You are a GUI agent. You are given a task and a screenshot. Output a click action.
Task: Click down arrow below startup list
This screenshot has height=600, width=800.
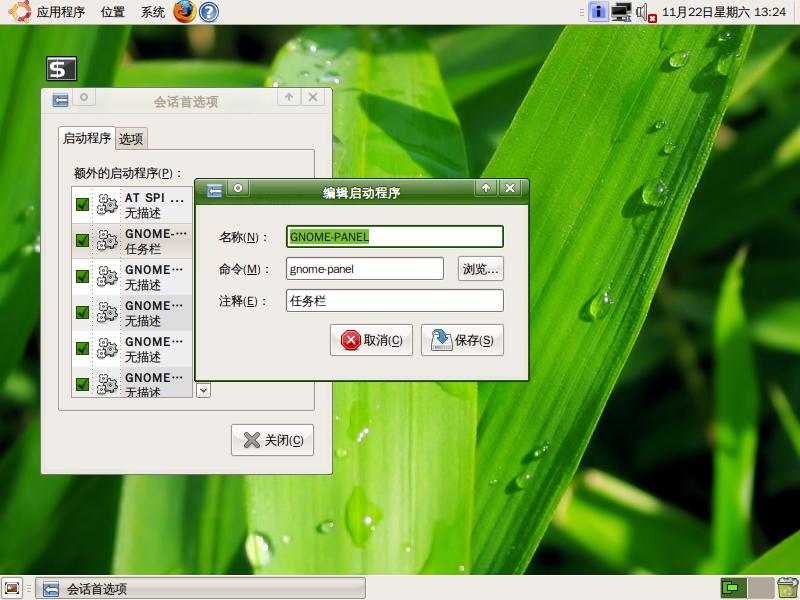[x=204, y=391]
